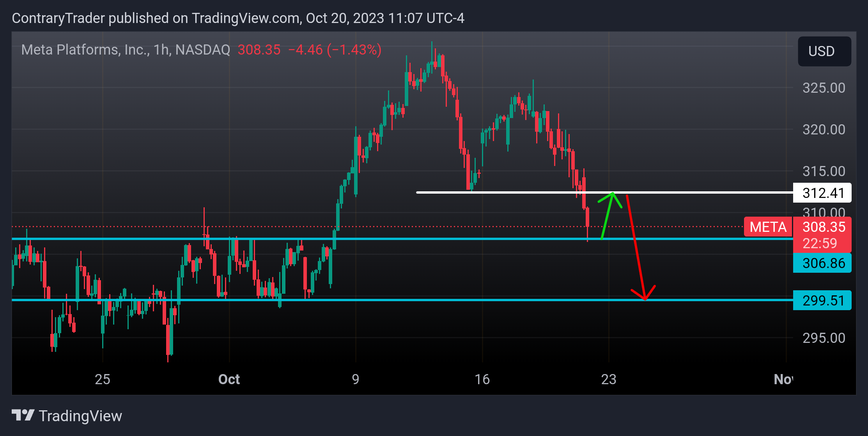Open the TradingView wordmark link
This screenshot has width=868, height=436.
point(80,416)
